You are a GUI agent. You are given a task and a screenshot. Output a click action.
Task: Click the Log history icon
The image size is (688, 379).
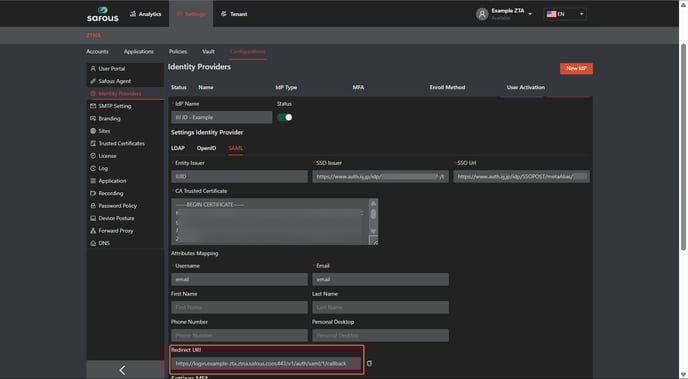tap(93, 168)
